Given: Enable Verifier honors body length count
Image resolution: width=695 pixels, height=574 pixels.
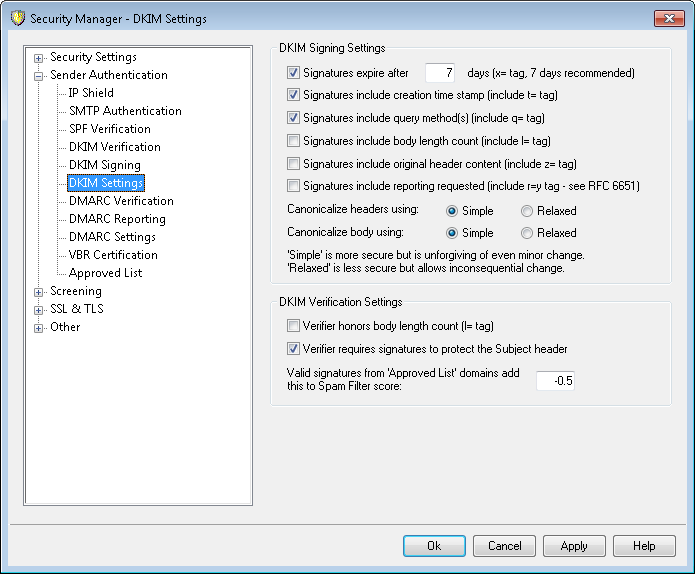Looking at the screenshot, I should (x=293, y=326).
